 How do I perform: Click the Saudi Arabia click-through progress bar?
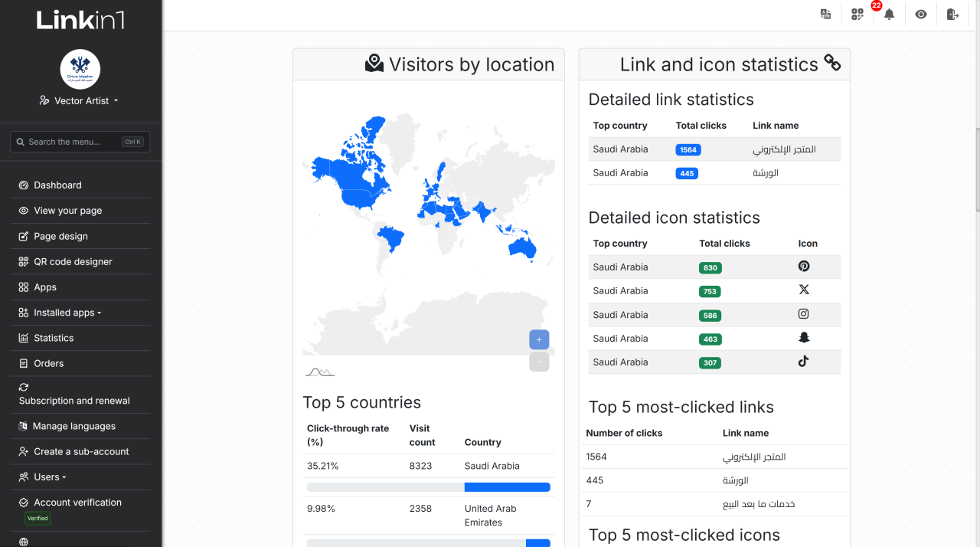[x=429, y=487]
